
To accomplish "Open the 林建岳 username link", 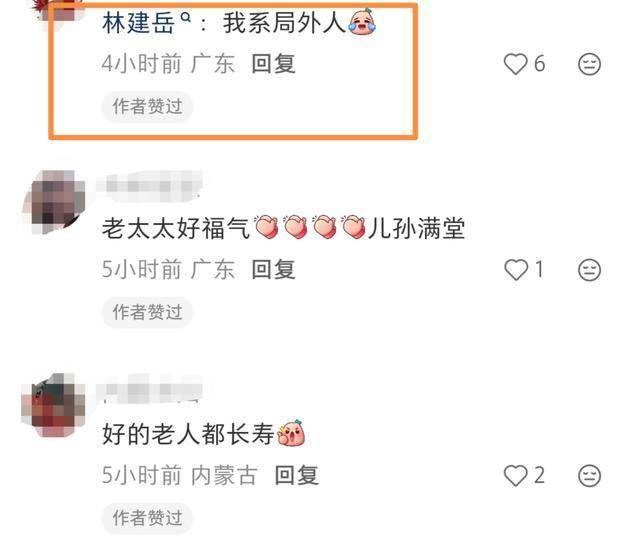I will [138, 23].
